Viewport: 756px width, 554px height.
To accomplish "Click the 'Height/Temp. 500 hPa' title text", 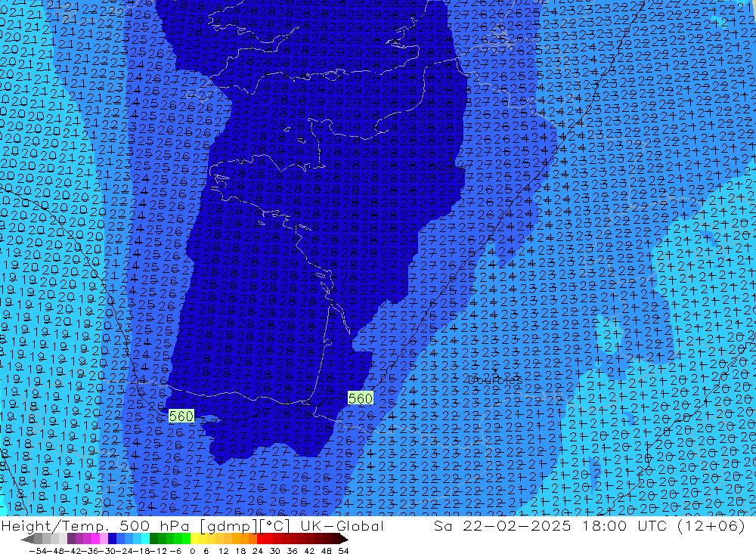I will coord(96,526).
